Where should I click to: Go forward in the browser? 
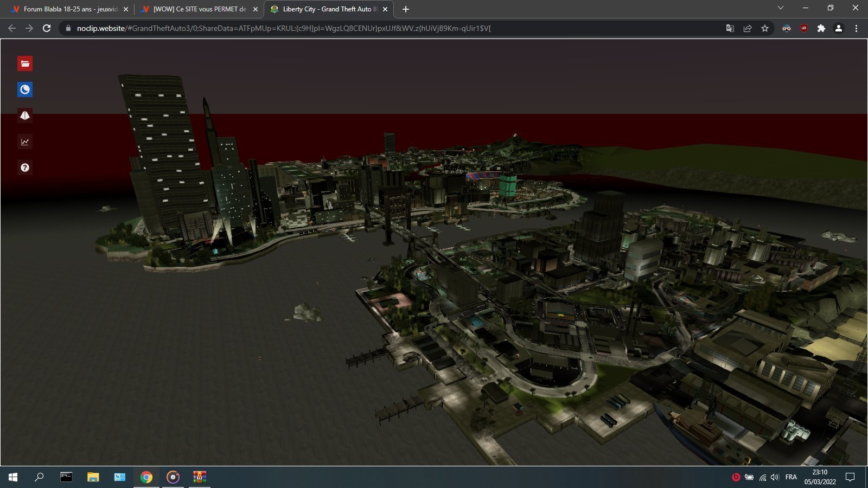coord(29,28)
